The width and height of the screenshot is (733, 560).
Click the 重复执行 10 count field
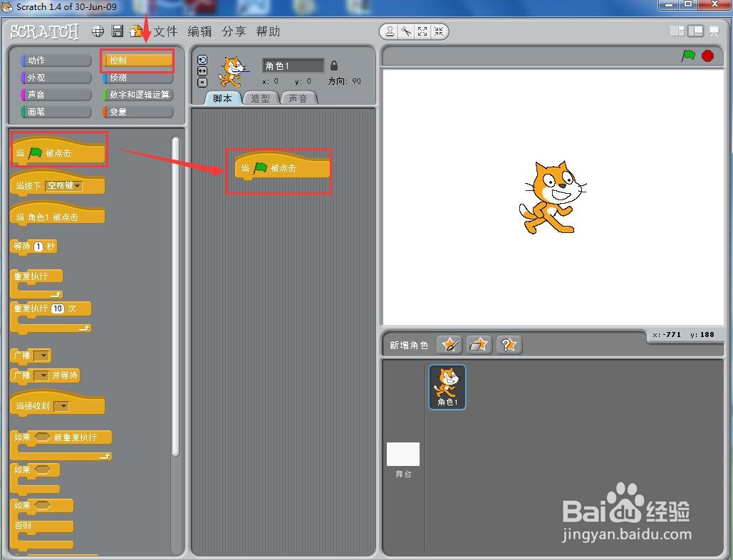point(58,308)
